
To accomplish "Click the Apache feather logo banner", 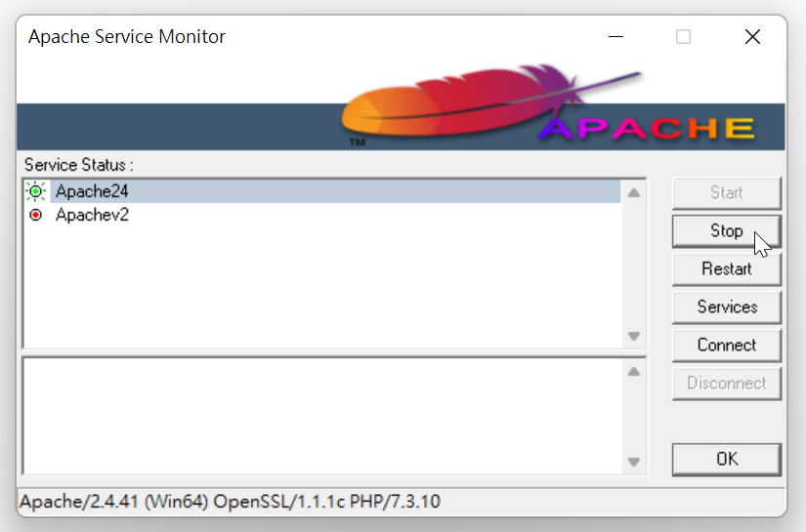I will click(401, 106).
